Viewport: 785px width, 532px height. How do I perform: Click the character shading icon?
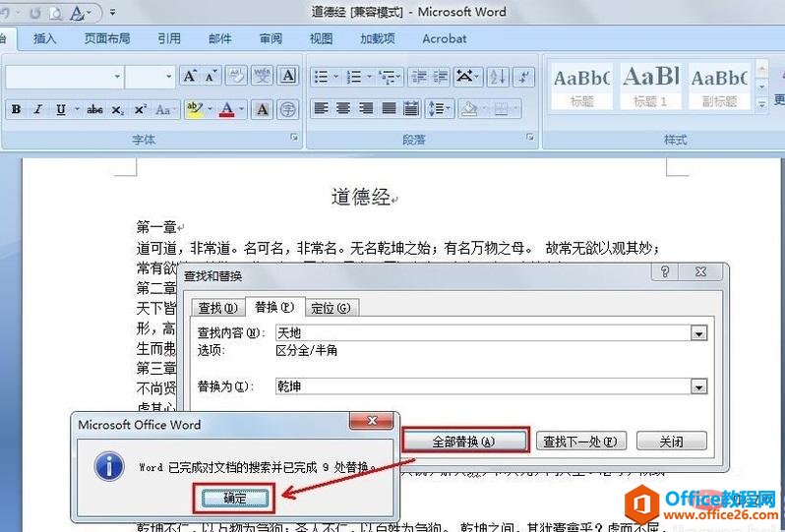coord(263,109)
